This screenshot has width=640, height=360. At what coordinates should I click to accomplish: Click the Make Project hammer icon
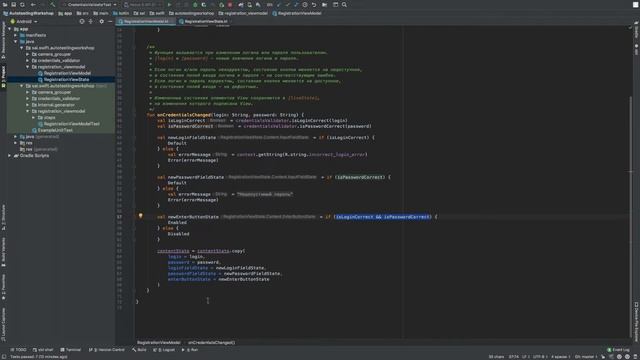pos(53,4)
